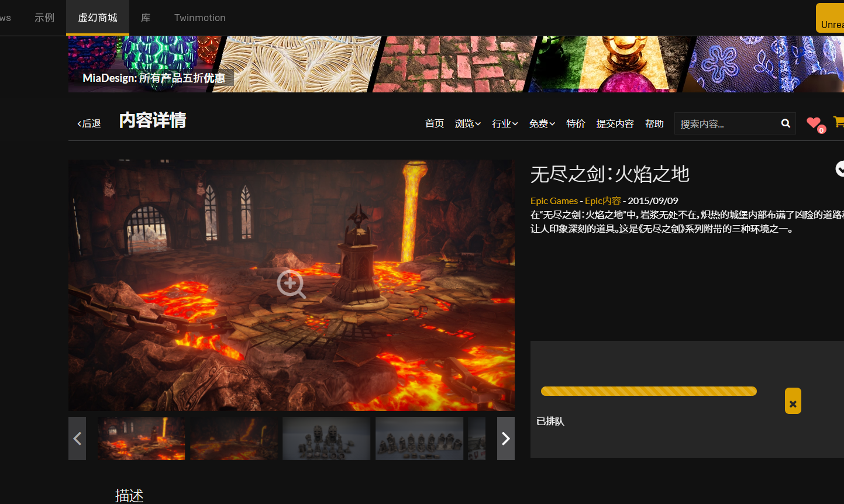844x504 pixels.
Task: Open the Epic Games publisher link
Action: click(554, 201)
